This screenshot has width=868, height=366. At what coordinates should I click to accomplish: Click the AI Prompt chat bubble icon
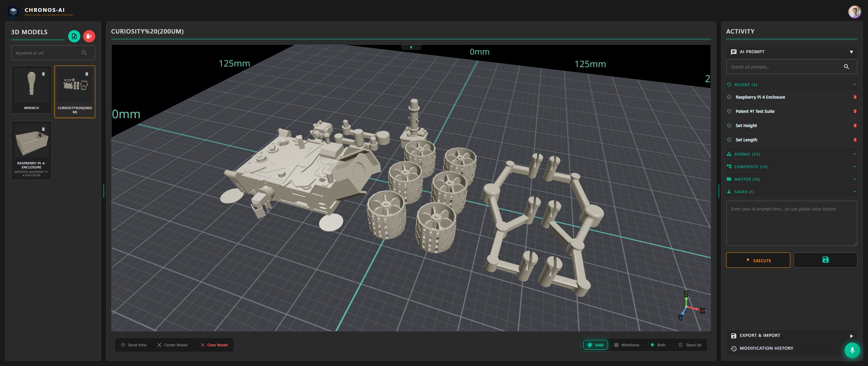click(734, 52)
